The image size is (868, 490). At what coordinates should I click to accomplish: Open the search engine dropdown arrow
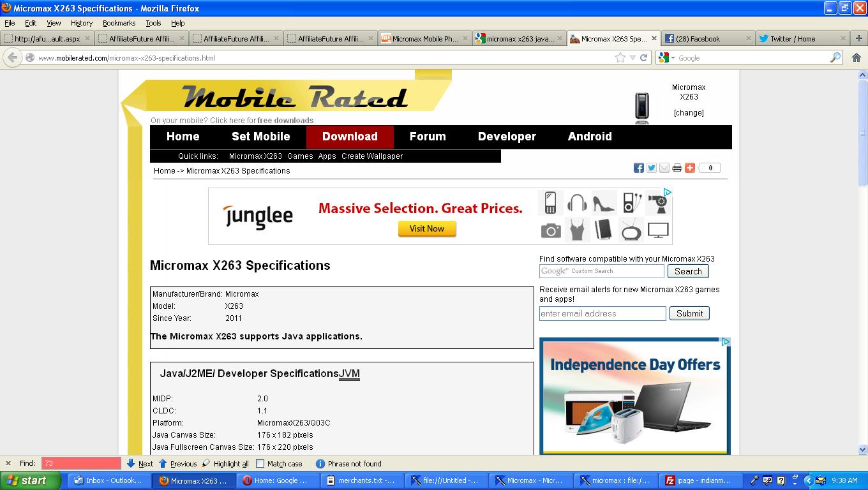(673, 58)
